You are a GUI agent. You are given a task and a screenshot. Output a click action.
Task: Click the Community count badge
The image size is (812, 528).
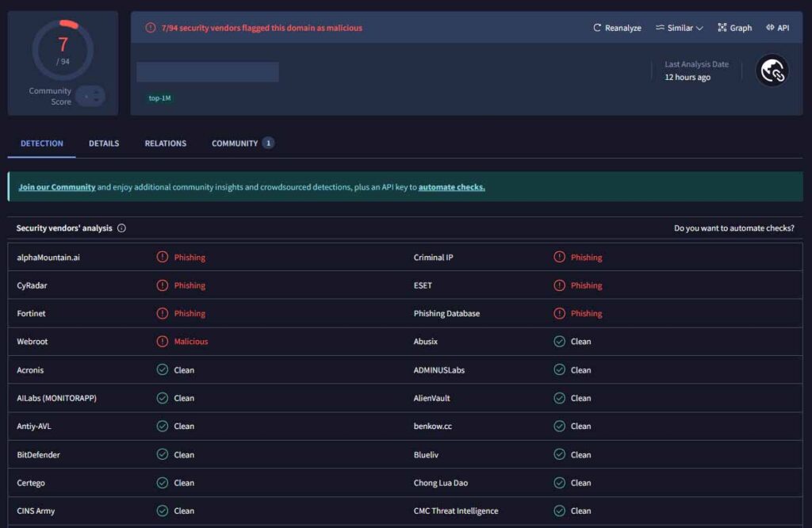(268, 143)
